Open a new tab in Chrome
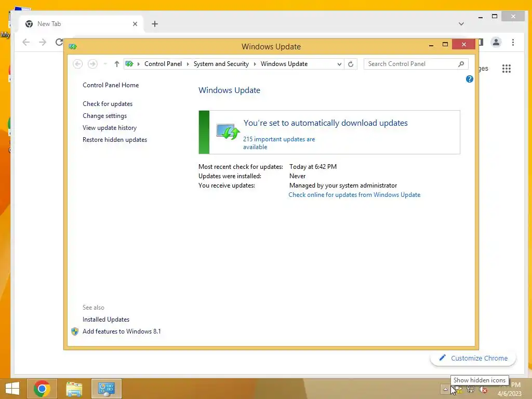 tap(155, 24)
